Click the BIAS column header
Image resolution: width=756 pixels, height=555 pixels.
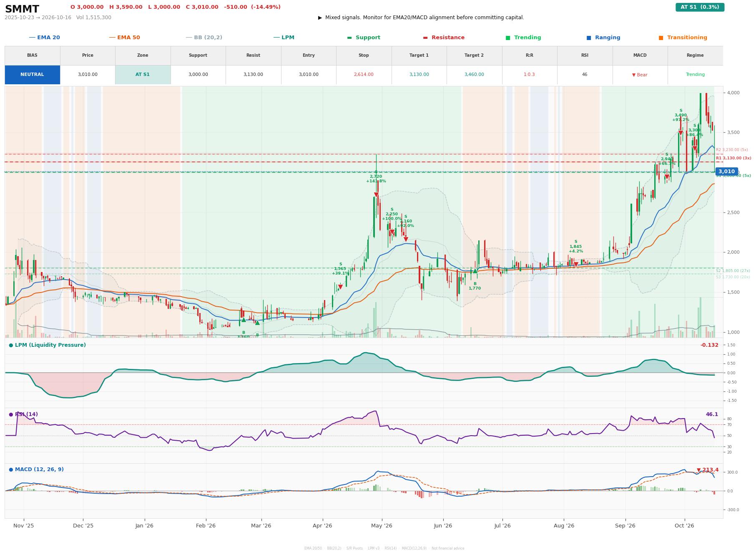32,55
